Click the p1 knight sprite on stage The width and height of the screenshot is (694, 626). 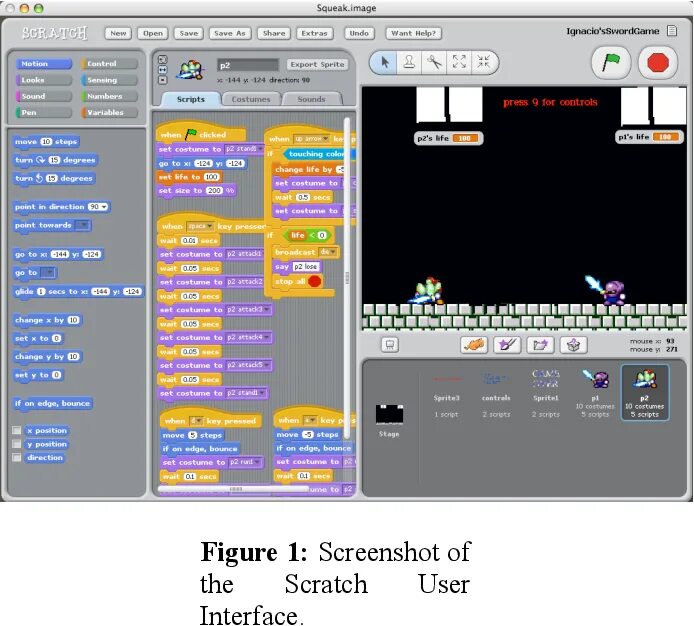tap(605, 290)
